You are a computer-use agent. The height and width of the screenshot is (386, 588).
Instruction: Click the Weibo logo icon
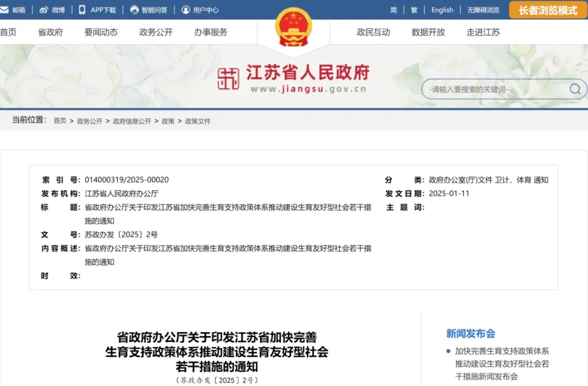(44, 10)
